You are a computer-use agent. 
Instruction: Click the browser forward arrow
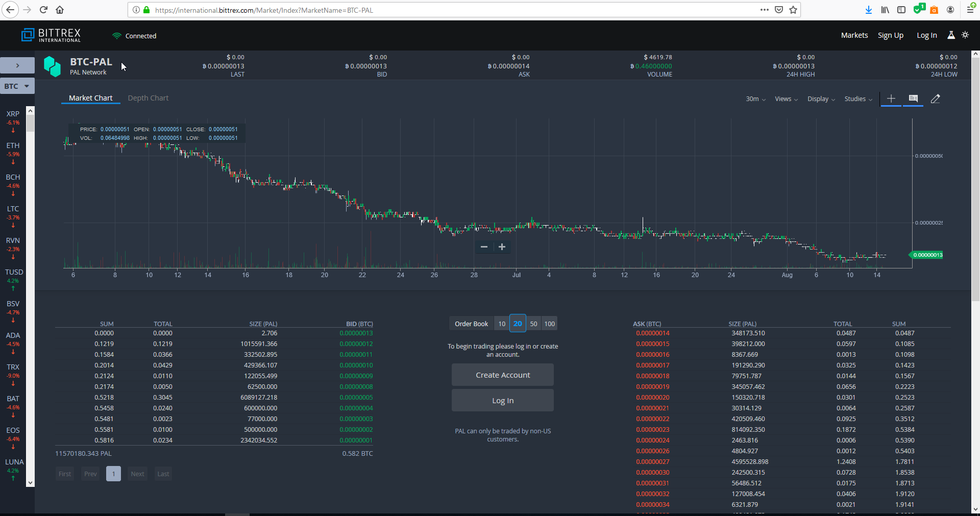click(27, 10)
